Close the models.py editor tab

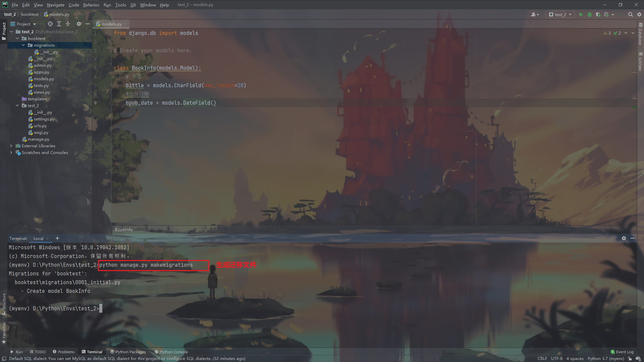click(x=125, y=24)
